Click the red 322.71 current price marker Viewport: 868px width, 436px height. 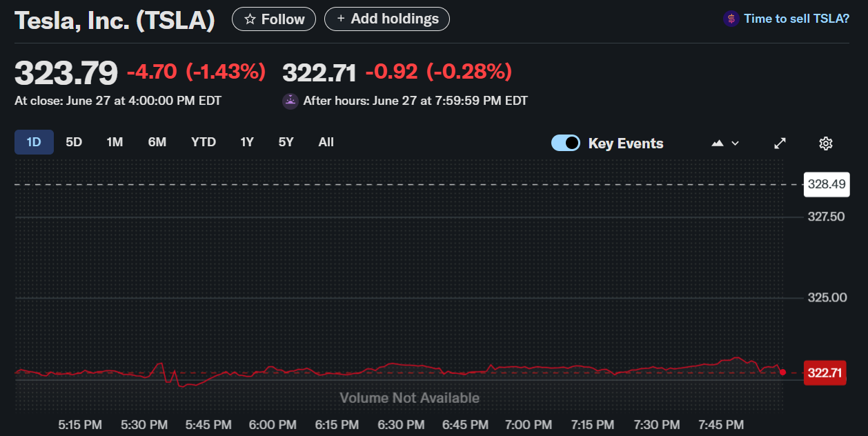coord(825,373)
